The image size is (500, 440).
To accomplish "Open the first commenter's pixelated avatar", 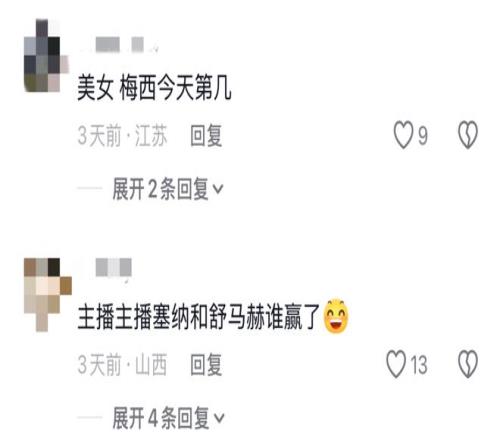I will (46, 55).
